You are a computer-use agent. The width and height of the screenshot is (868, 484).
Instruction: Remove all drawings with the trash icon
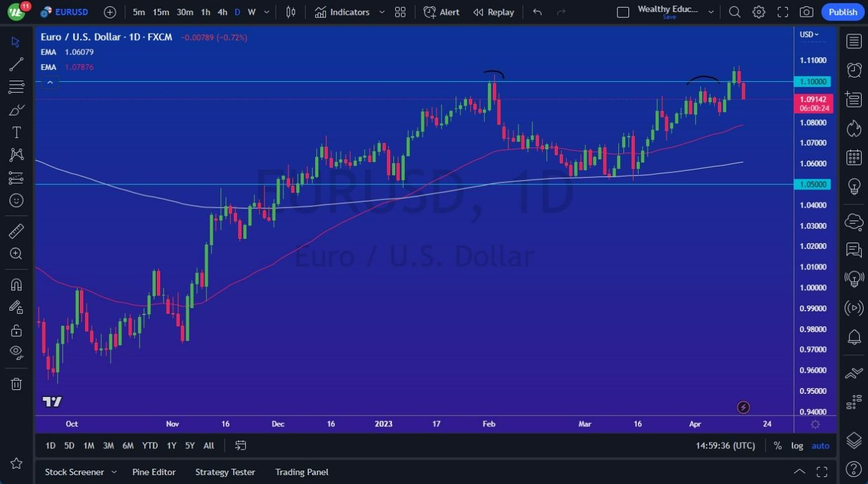pos(16,384)
